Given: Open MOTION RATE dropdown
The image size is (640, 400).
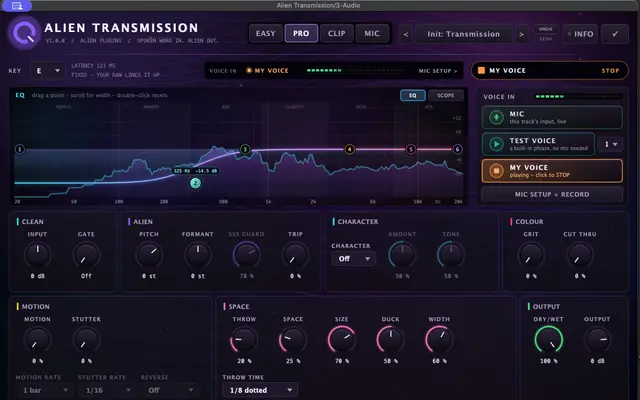Looking at the screenshot, I should [45, 390].
